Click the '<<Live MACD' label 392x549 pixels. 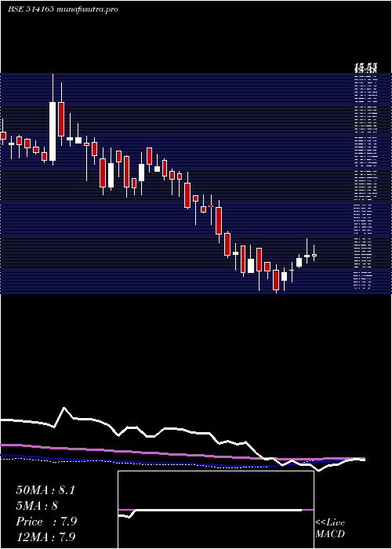[330, 529]
